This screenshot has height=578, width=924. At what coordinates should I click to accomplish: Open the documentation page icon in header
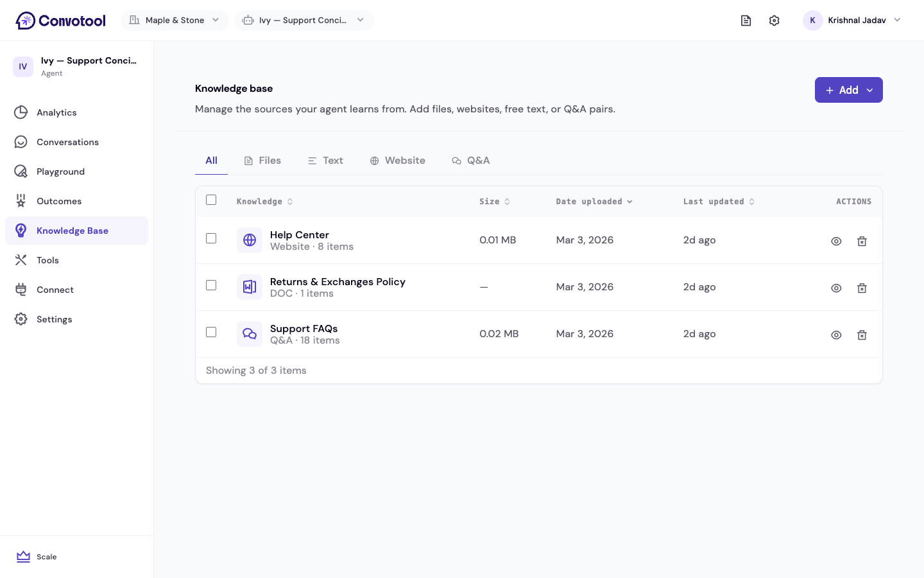point(746,21)
